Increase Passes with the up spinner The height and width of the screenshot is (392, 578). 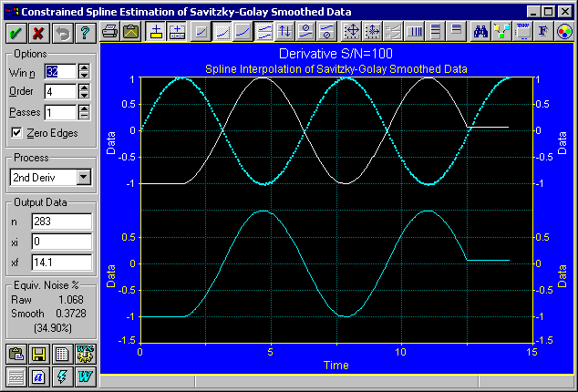[84, 108]
